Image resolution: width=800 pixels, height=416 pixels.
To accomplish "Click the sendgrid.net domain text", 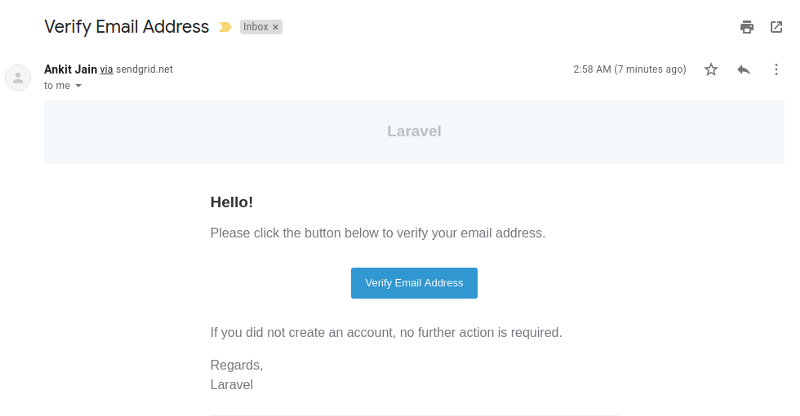I will pos(145,69).
